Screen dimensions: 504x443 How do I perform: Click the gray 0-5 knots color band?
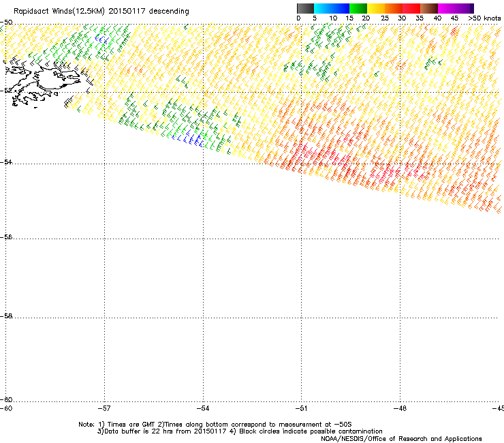[x=305, y=8]
